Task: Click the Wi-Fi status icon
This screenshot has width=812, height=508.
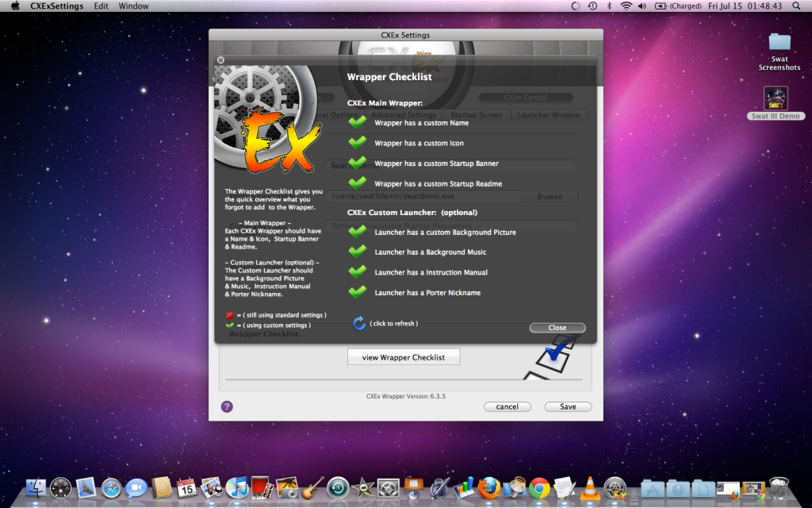Action: (626, 6)
